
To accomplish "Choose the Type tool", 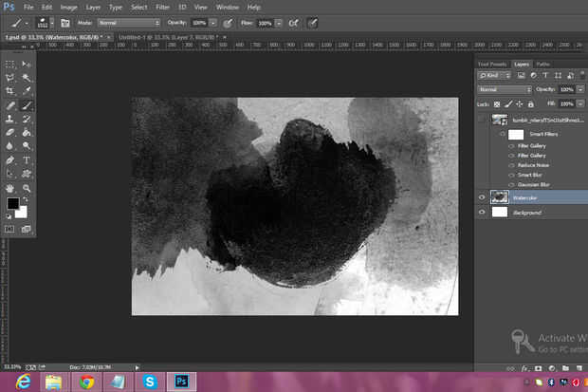I will 27,160.
